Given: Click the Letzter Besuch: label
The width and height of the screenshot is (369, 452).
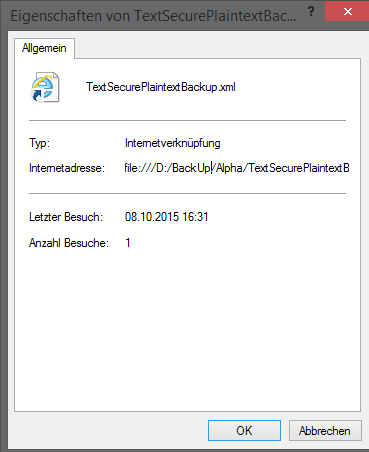Looking at the screenshot, I should 66,217.
